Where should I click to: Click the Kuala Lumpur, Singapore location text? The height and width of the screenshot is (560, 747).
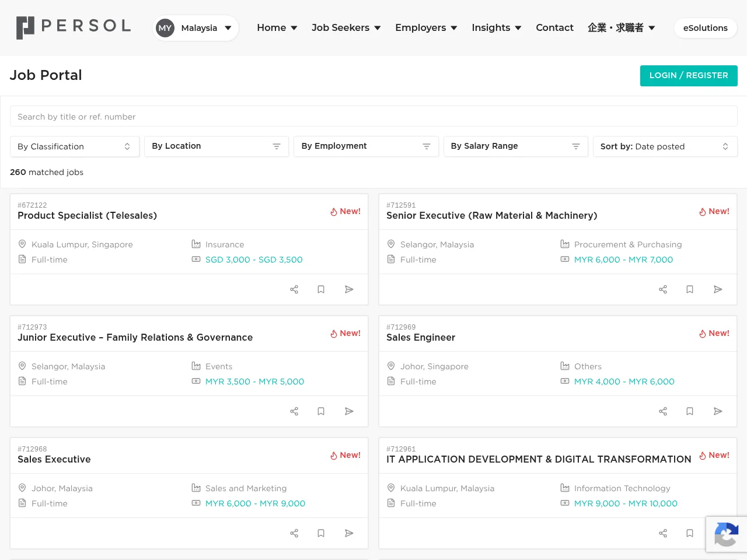(82, 244)
